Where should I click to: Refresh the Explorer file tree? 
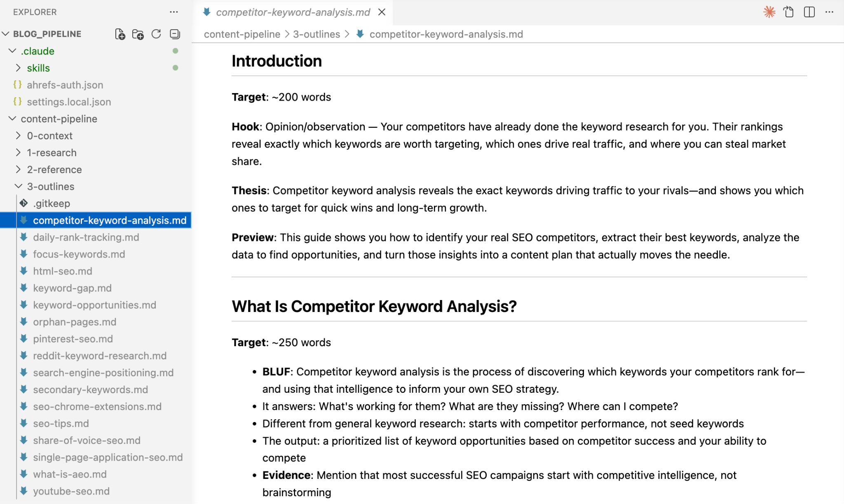(156, 34)
